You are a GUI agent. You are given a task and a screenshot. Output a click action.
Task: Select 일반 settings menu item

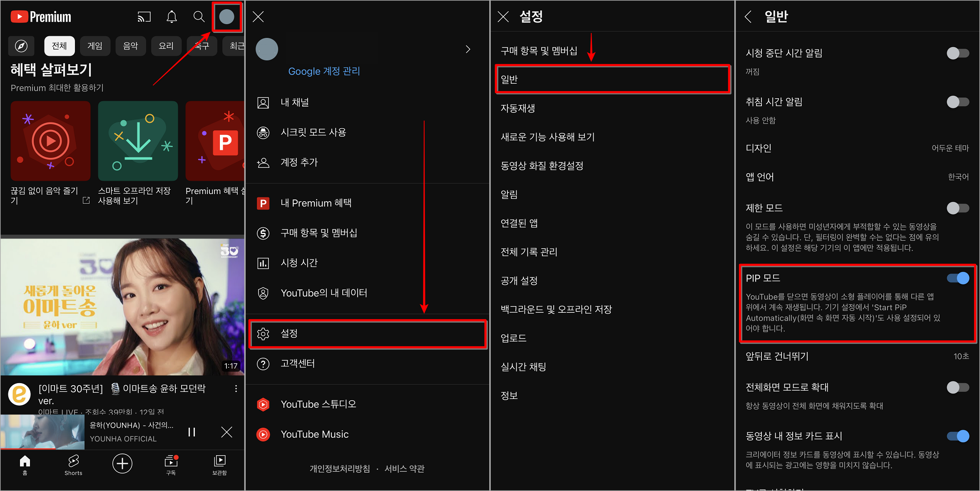pos(612,80)
